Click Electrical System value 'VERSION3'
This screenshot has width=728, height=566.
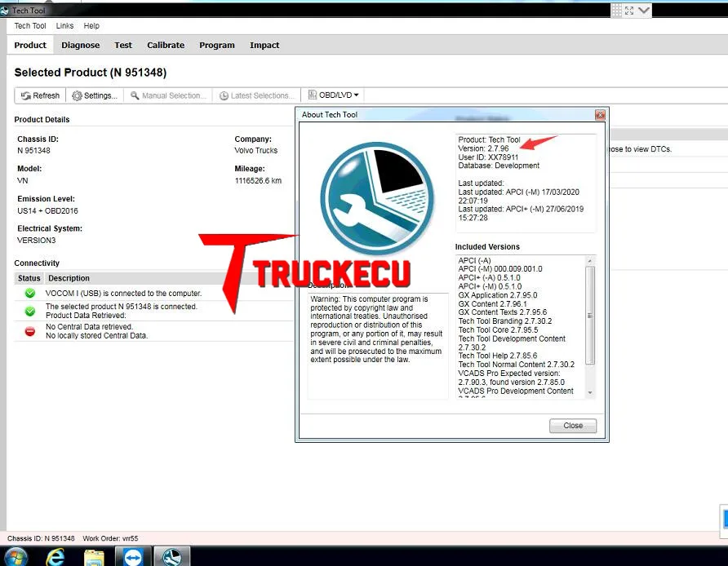click(x=36, y=241)
